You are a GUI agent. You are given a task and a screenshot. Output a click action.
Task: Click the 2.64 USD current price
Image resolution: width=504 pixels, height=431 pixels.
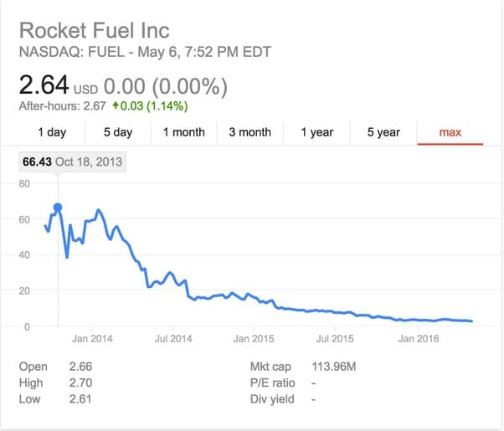58,85
